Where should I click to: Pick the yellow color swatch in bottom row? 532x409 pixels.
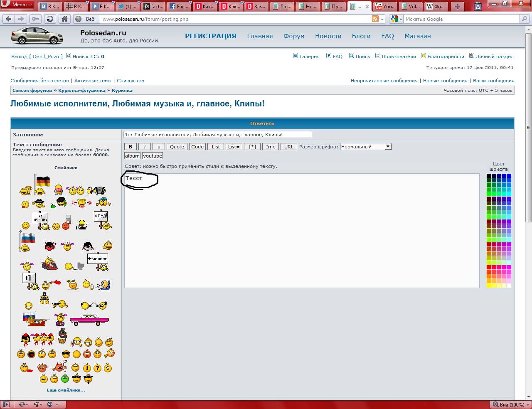click(x=489, y=286)
